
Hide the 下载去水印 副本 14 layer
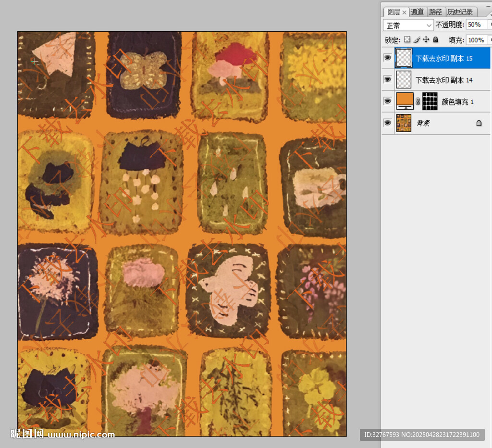pyautogui.click(x=387, y=80)
